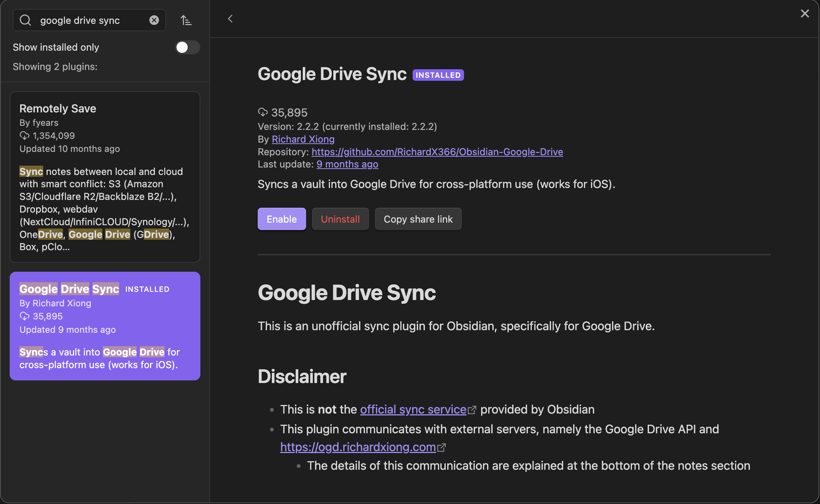Click 'Version: 2.2.2' line

pyautogui.click(x=347, y=127)
